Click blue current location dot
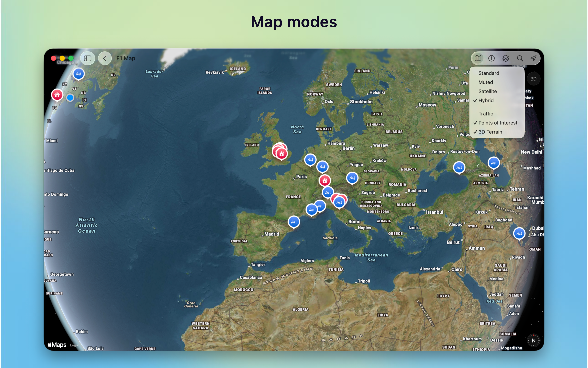Screen dimensions: 588x368 tap(70, 98)
